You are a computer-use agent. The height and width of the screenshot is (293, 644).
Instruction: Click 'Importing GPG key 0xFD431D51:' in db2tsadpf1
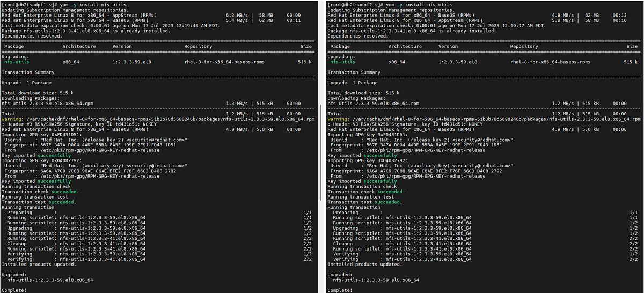[x=40, y=135]
